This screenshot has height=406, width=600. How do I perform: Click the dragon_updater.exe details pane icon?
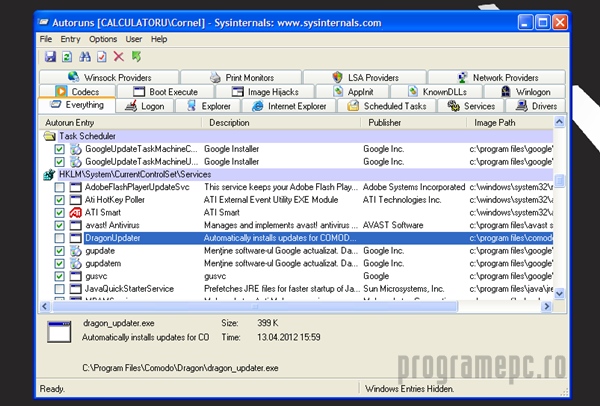[59, 332]
